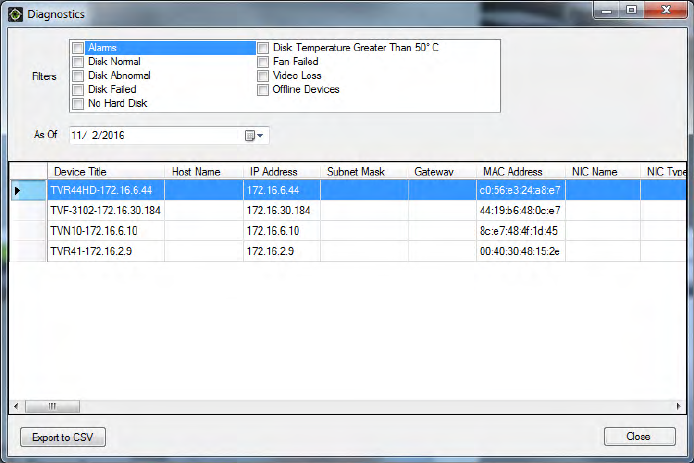
Task: Click the horizontal scrollbar left arrow
Action: [16, 406]
